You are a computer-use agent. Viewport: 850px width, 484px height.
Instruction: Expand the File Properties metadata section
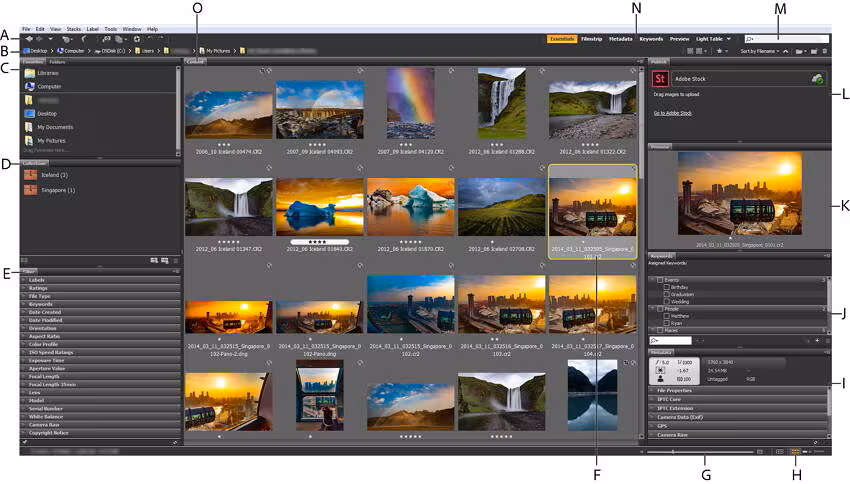(737, 390)
